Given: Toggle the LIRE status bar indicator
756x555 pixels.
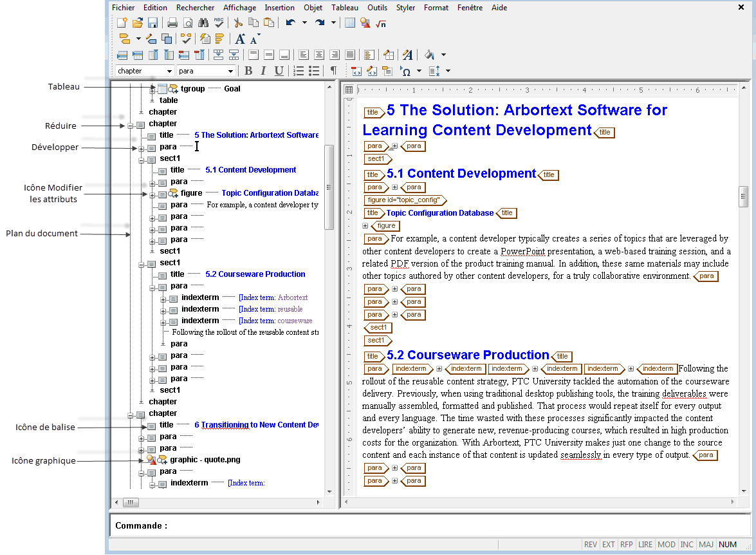Looking at the screenshot, I should (x=645, y=545).
